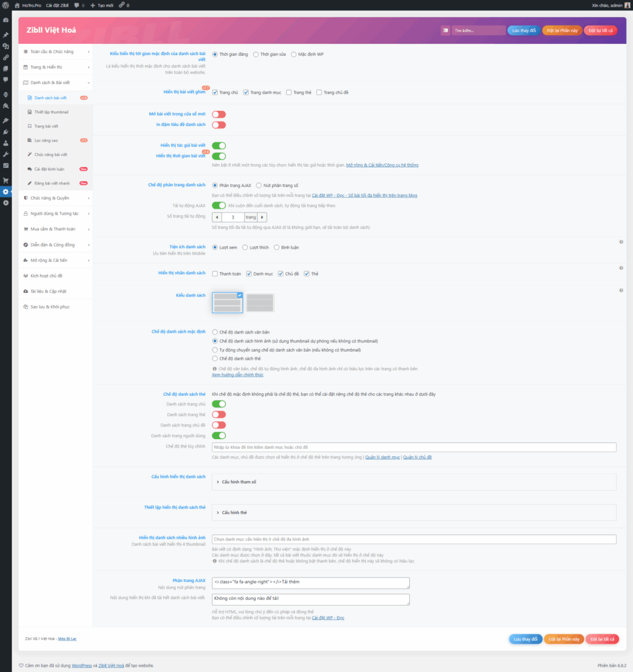This screenshot has width=633, height=672.
Task: Open the Quản lý danh mục link
Action: 382,457
